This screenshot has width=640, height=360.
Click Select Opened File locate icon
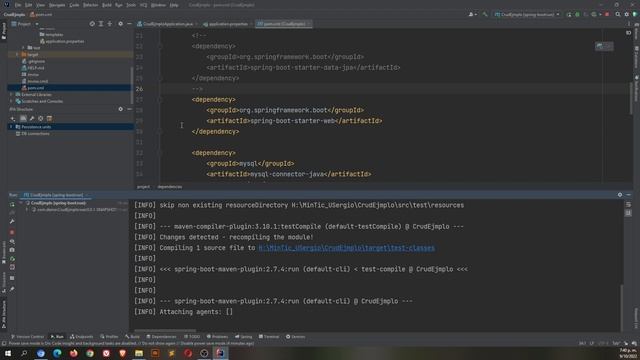tap(92, 24)
